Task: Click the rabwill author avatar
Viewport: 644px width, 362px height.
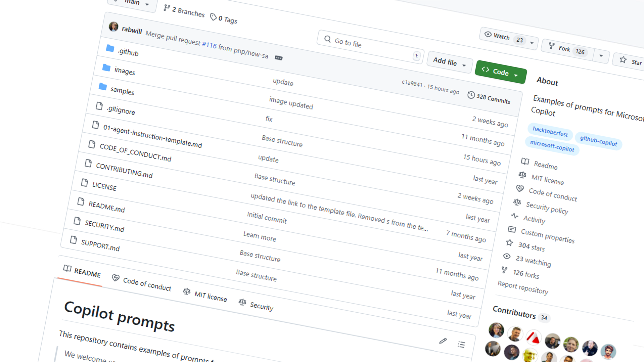Action: coord(113,27)
